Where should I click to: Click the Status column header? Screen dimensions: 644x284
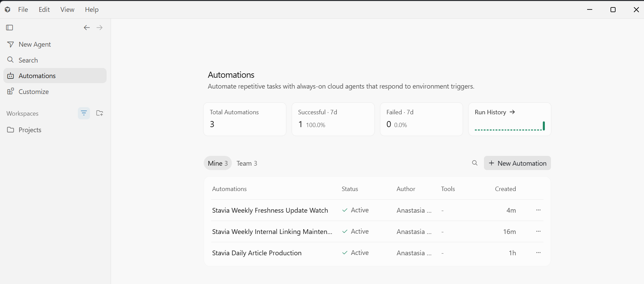350,189
